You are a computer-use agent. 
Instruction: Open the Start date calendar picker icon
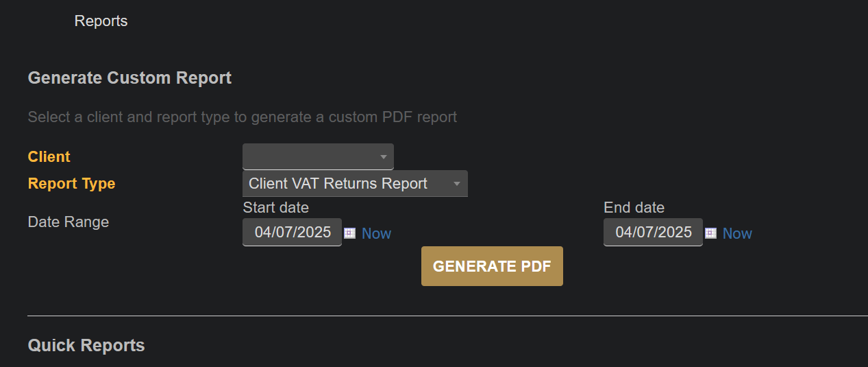click(x=349, y=233)
